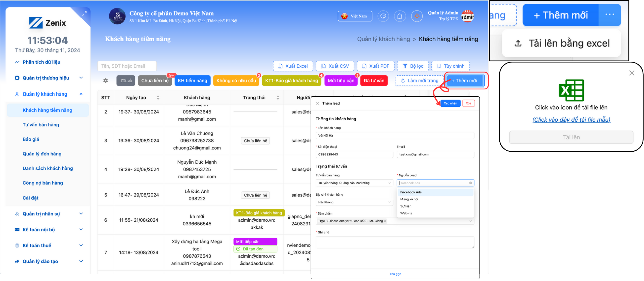Screen dimensions: 644x281
Task: Select Mạng xã hội from lead source list
Action: point(409,199)
